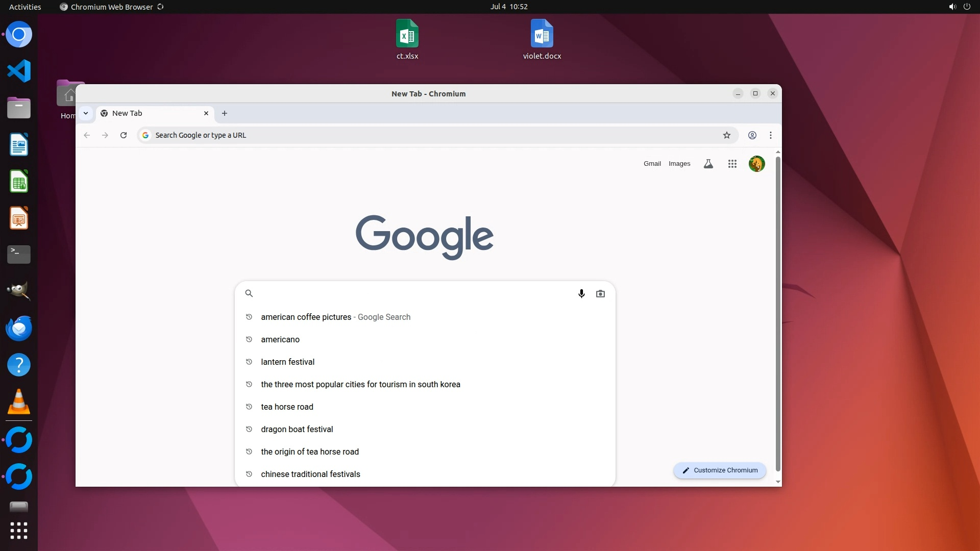
Task: Open search by image camera icon
Action: pyautogui.click(x=600, y=293)
